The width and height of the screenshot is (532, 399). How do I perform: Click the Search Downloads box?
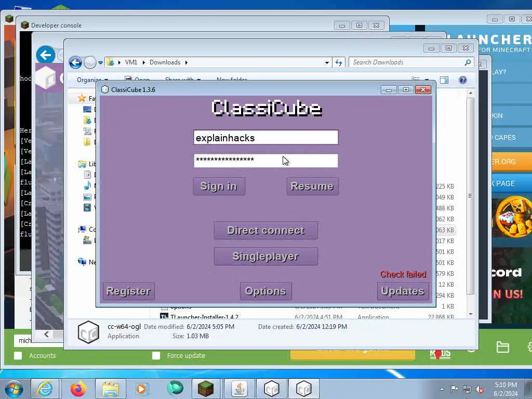[x=407, y=62]
